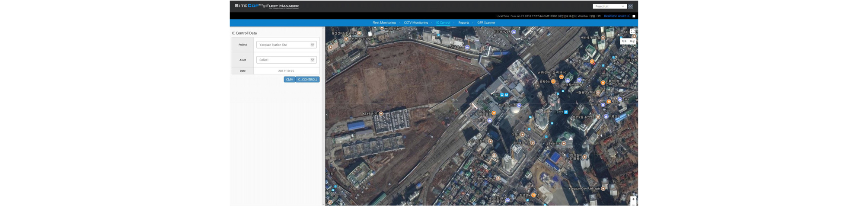Go to GPR Scanner tab
The image size is (868, 206).
pyautogui.click(x=486, y=23)
